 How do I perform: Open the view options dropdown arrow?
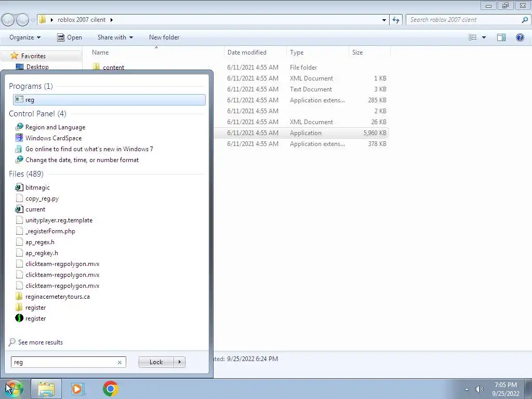(484, 37)
